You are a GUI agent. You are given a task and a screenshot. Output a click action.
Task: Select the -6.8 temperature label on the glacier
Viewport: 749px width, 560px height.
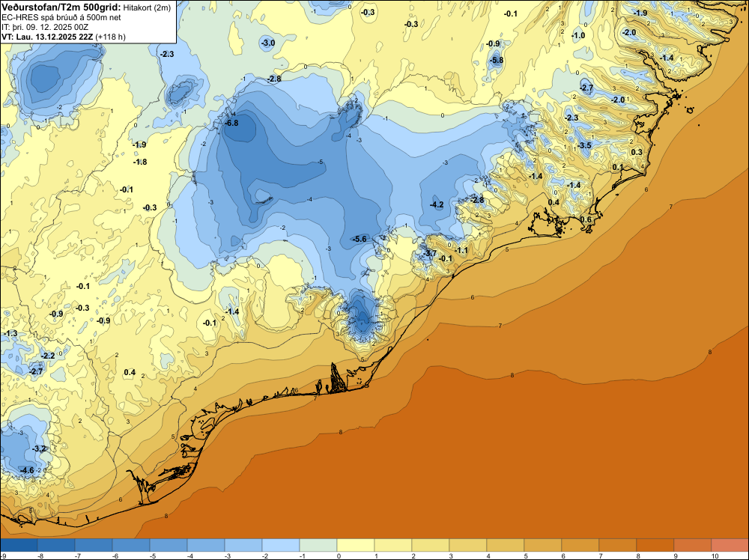click(231, 123)
